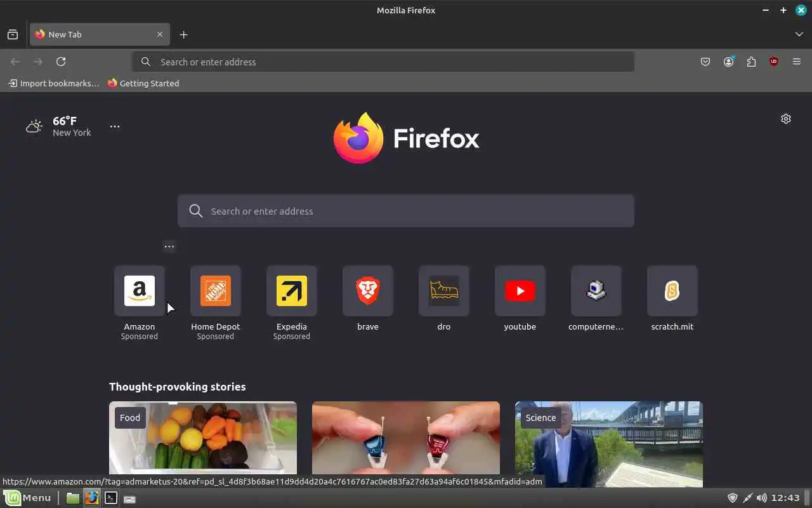The width and height of the screenshot is (812, 508).
Task: Click the page center search field
Action: pos(406,211)
